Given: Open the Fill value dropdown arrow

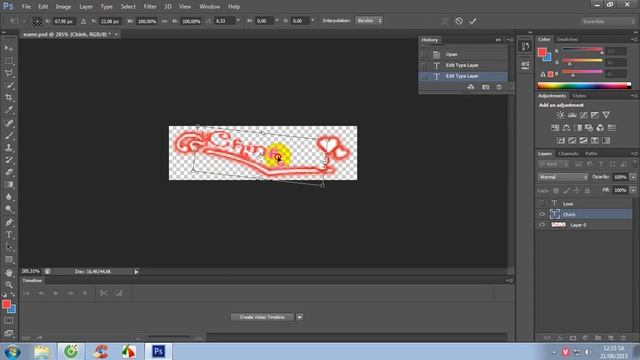Looking at the screenshot, I should [633, 190].
